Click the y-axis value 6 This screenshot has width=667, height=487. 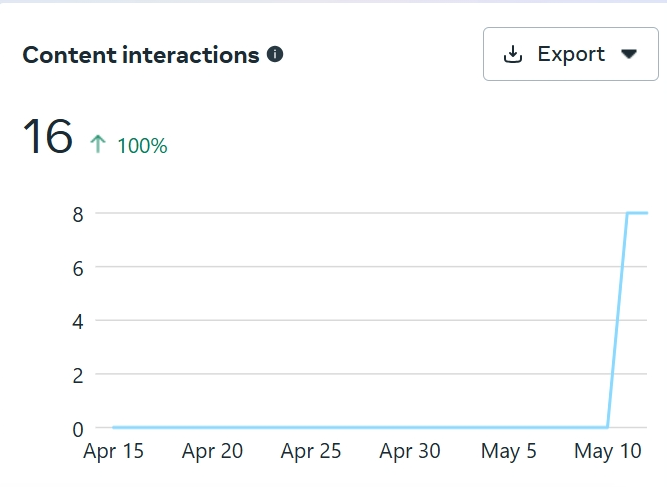coord(76,267)
